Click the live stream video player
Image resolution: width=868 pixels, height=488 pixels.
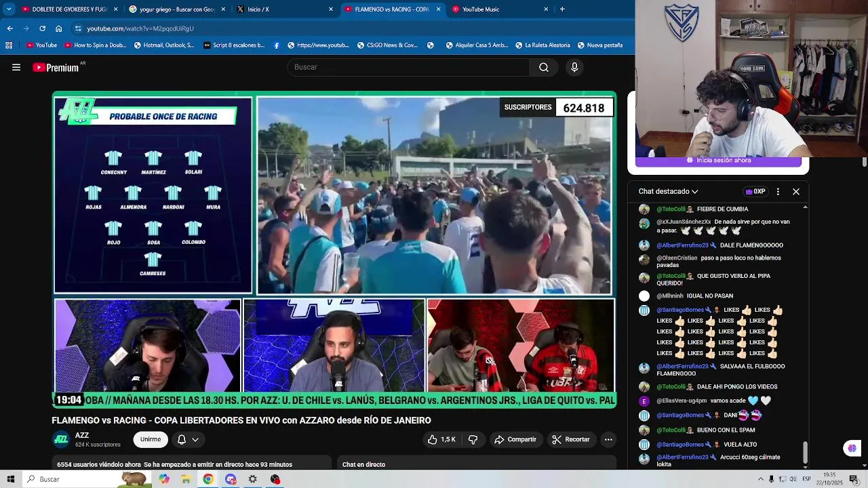[334, 249]
